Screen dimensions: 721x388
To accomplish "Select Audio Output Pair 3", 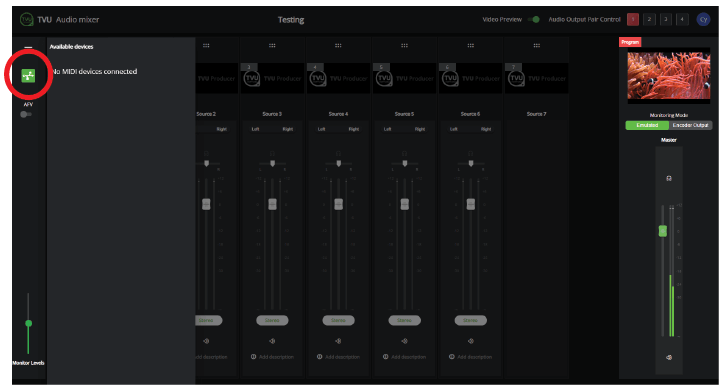I will tap(666, 19).
